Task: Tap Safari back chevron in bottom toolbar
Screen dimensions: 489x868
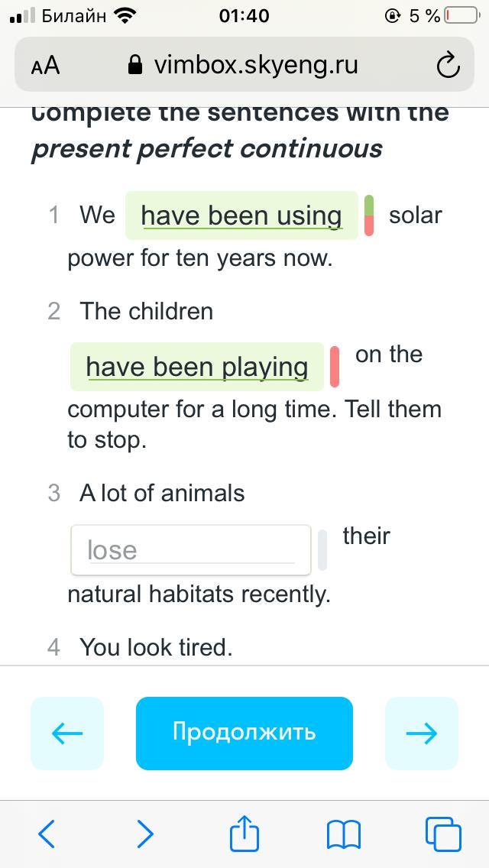Action: click(x=47, y=834)
